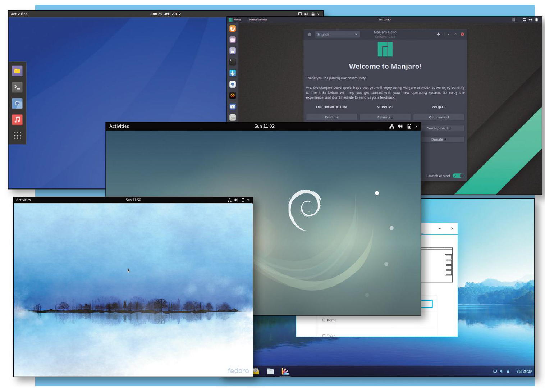
Task: Click the Donate button
Action: 439,140
